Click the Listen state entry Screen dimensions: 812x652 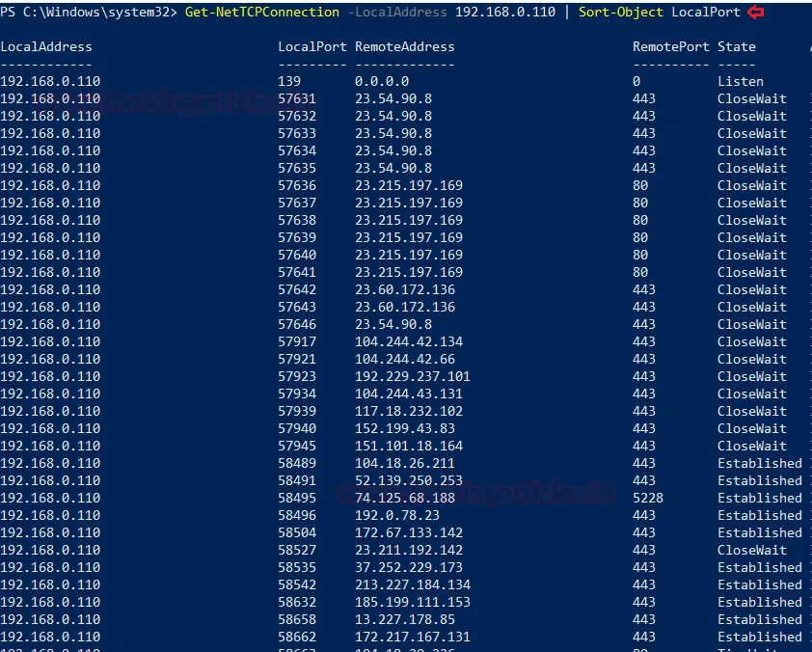click(741, 81)
